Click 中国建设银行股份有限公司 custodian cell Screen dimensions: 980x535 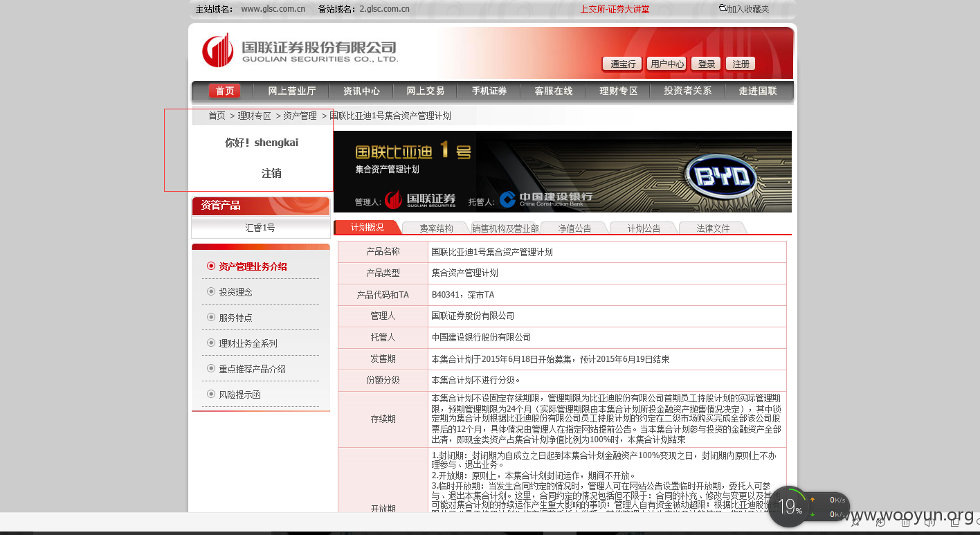pyautogui.click(x=607, y=338)
